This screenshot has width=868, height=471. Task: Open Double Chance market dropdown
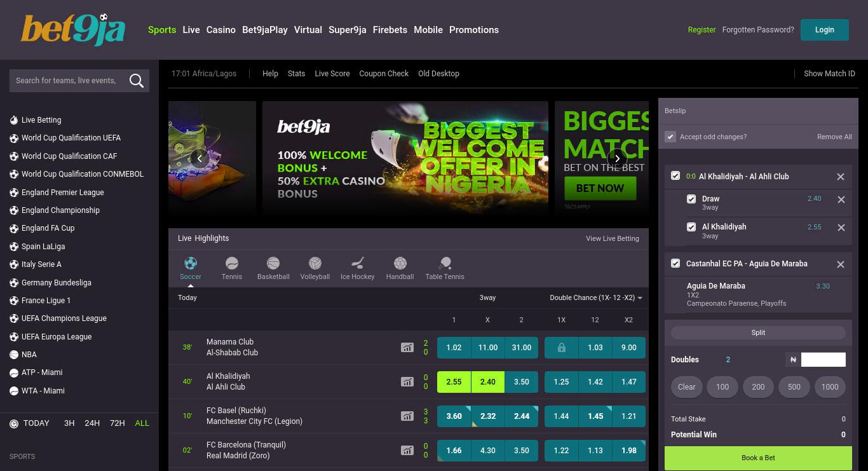tap(596, 297)
